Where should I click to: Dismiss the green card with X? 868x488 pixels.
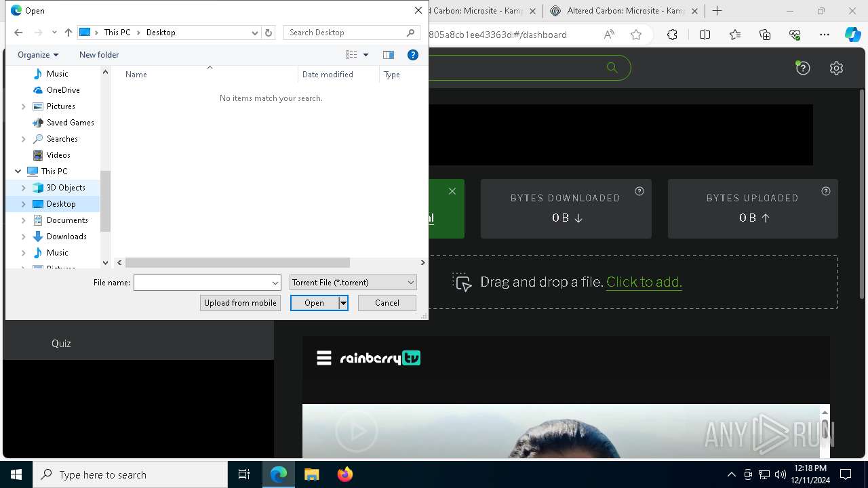click(x=452, y=191)
